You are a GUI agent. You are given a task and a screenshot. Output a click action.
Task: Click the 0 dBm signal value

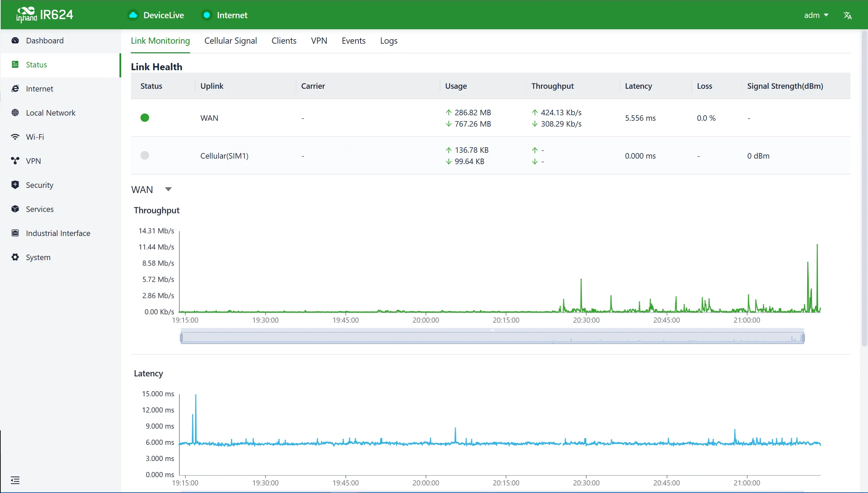point(758,156)
